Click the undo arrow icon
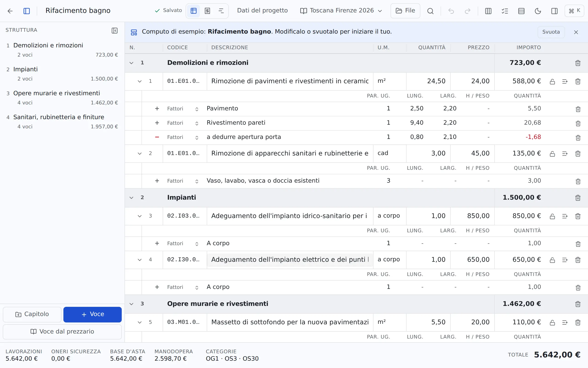This screenshot has height=368, width=588. (451, 11)
